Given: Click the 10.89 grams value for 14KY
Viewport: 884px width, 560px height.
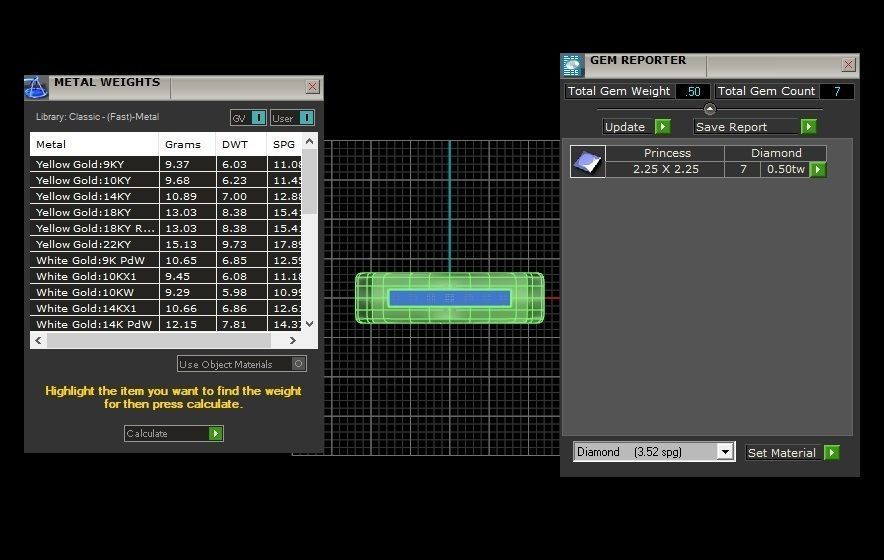Looking at the screenshot, I should coord(181,196).
